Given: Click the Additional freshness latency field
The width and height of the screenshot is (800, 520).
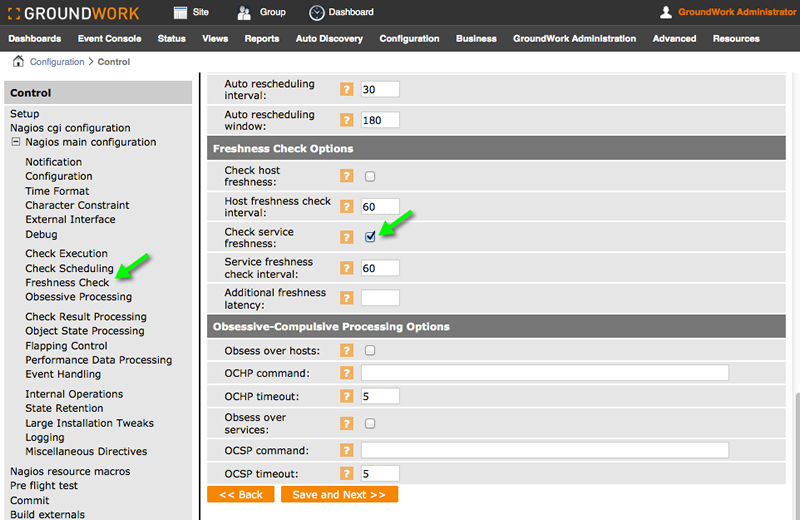Looking at the screenshot, I should [x=380, y=298].
